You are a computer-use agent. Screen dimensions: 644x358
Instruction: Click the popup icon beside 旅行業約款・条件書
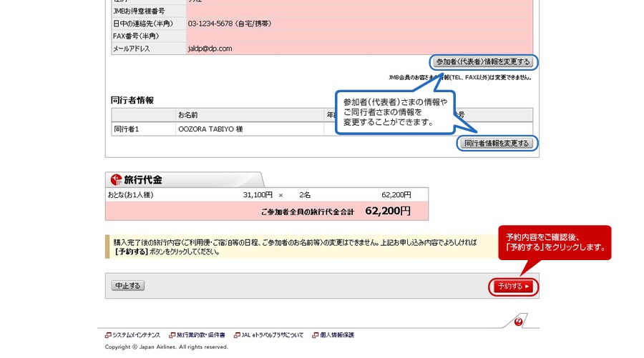tap(172, 335)
